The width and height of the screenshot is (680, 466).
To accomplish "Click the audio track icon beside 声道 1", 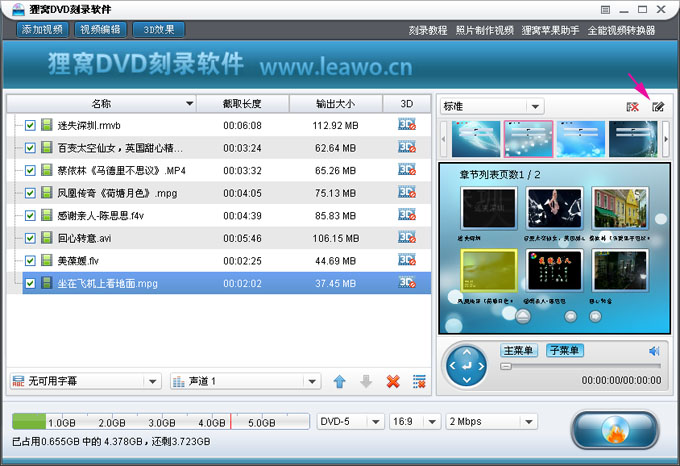I will coord(179,381).
